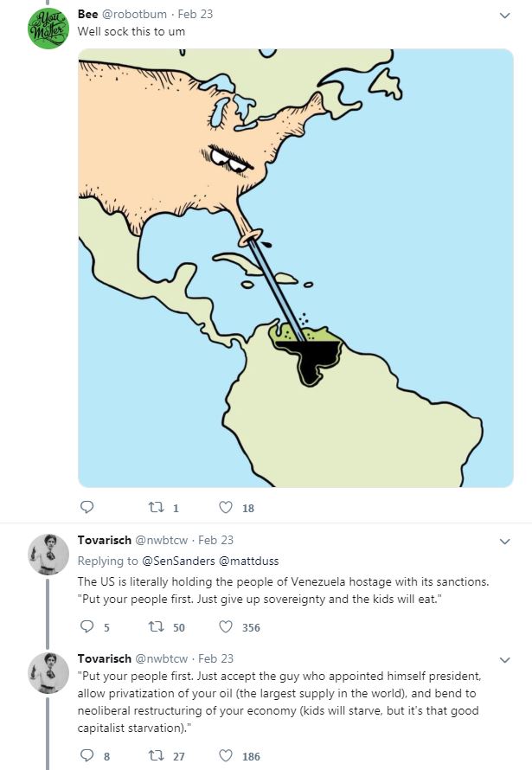
Task: Open the options chevron on Bee's tweet
Action: [x=504, y=16]
